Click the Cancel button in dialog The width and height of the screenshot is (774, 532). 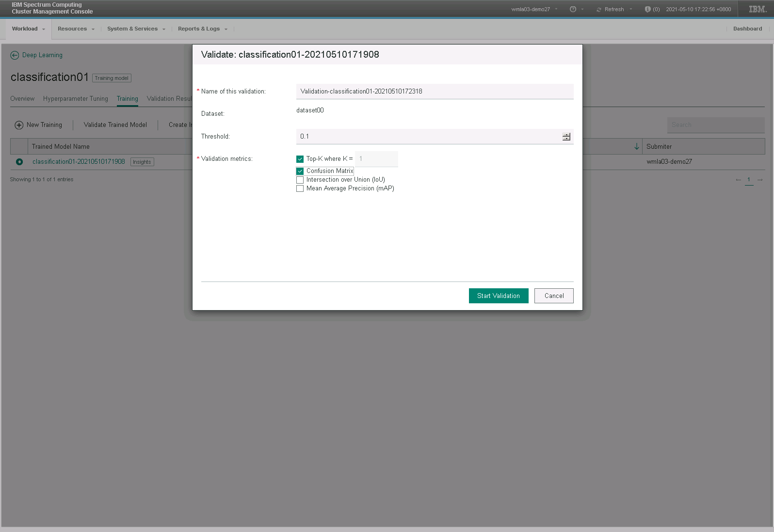point(554,296)
